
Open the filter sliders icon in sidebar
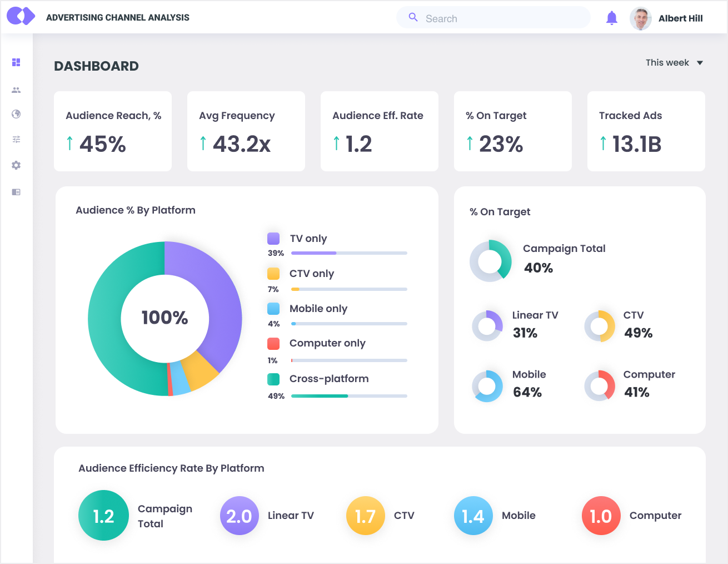click(x=16, y=140)
